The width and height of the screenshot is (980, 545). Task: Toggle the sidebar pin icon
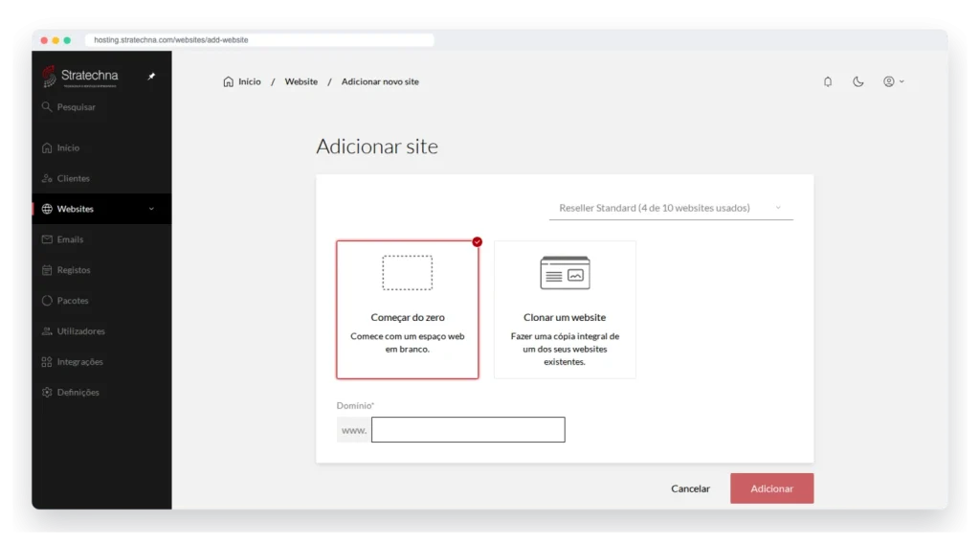(x=151, y=77)
